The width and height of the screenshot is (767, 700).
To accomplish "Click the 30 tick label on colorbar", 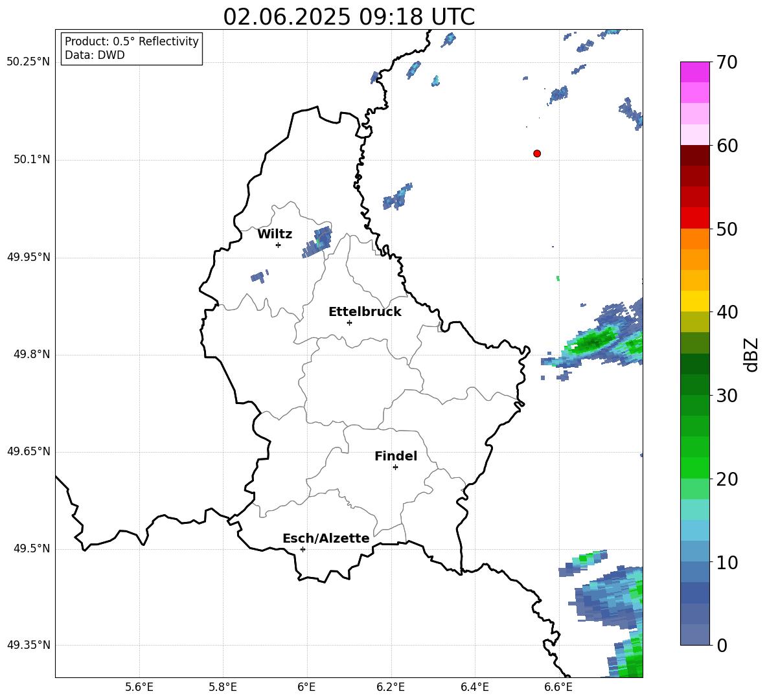I will (727, 396).
